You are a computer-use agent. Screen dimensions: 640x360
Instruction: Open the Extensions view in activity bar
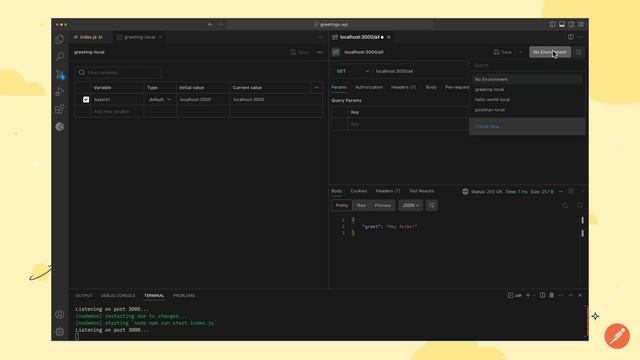[x=60, y=109]
